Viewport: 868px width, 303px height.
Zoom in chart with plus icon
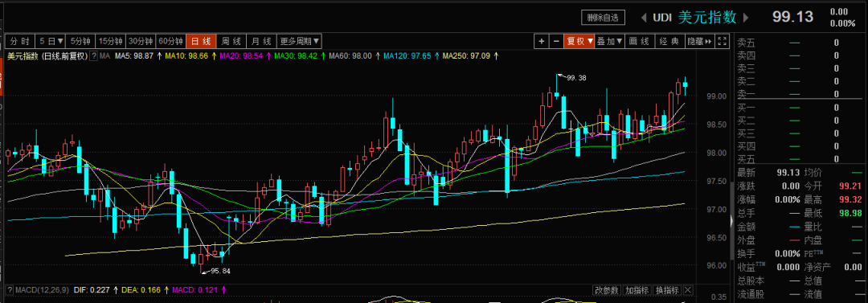click(x=541, y=41)
